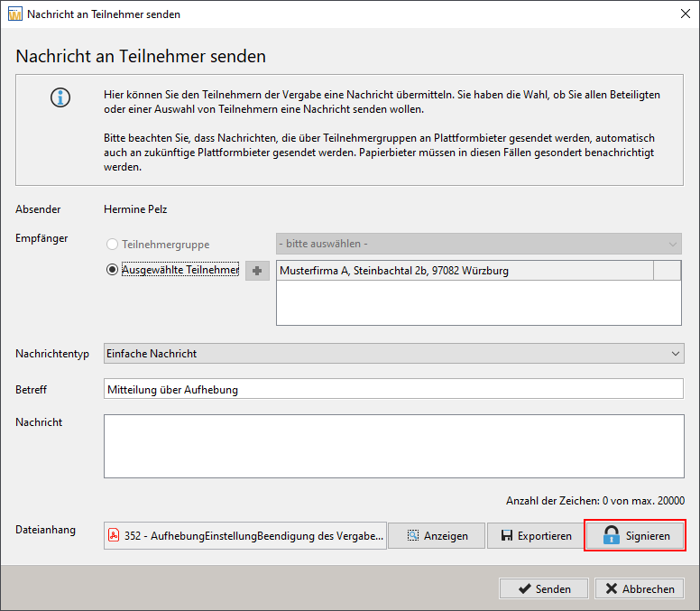Close the dialog window with X
Screen dimensions: 700x611
pyautogui.click(x=686, y=14)
